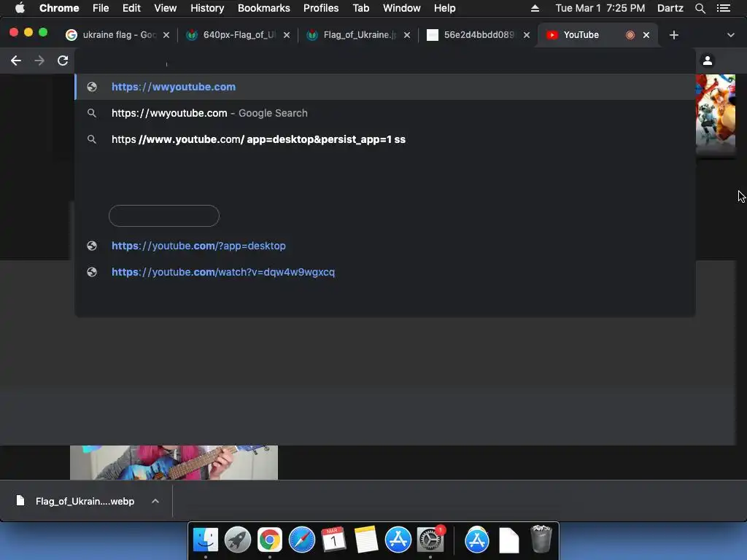Open Google Chrome from the Dock
This screenshot has width=747, height=560.
[x=270, y=540]
